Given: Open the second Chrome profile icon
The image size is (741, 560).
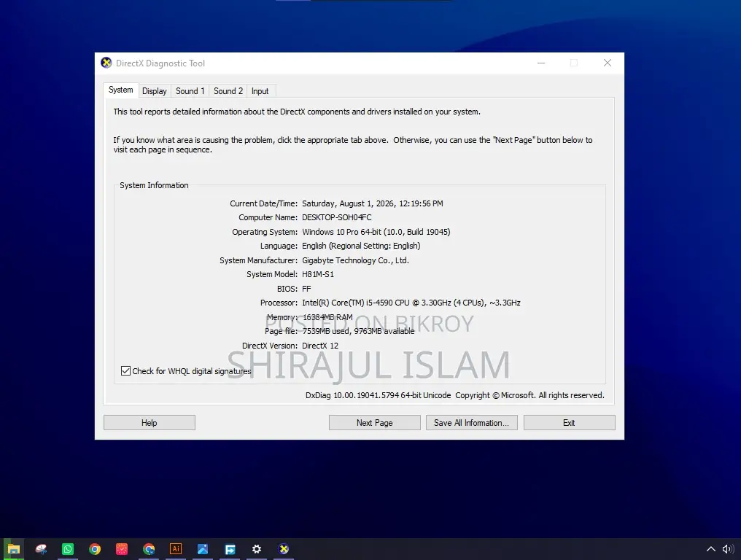Looking at the screenshot, I should click(149, 549).
